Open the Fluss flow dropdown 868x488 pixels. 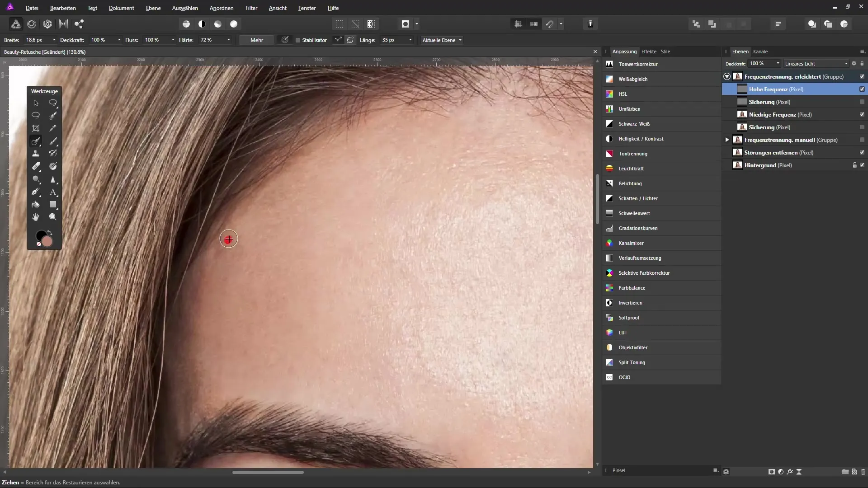tap(173, 40)
